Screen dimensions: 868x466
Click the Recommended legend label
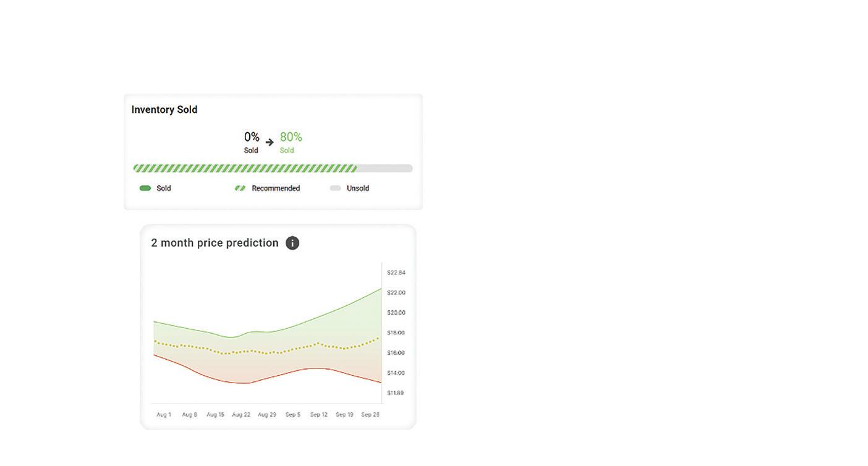tap(276, 189)
